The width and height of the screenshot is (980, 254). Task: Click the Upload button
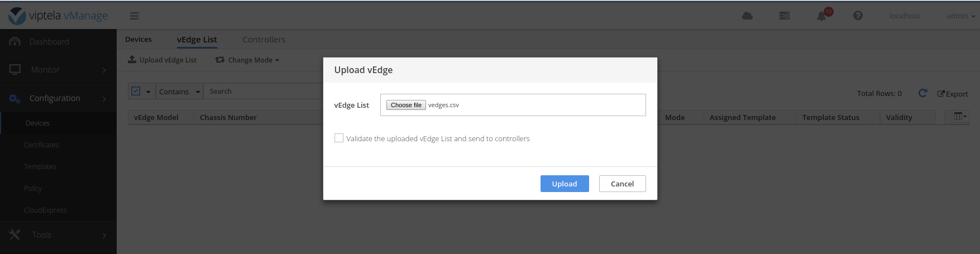(564, 184)
